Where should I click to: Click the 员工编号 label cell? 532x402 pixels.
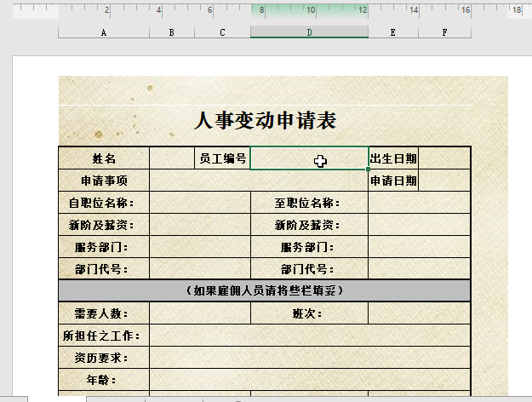[222, 158]
